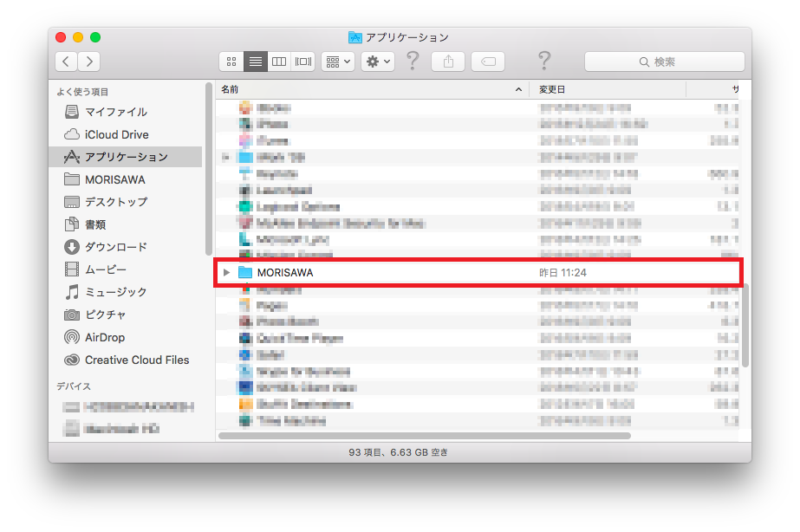Open Creative Cloud Files in the sidebar
This screenshot has width=800, height=532.
point(126,360)
